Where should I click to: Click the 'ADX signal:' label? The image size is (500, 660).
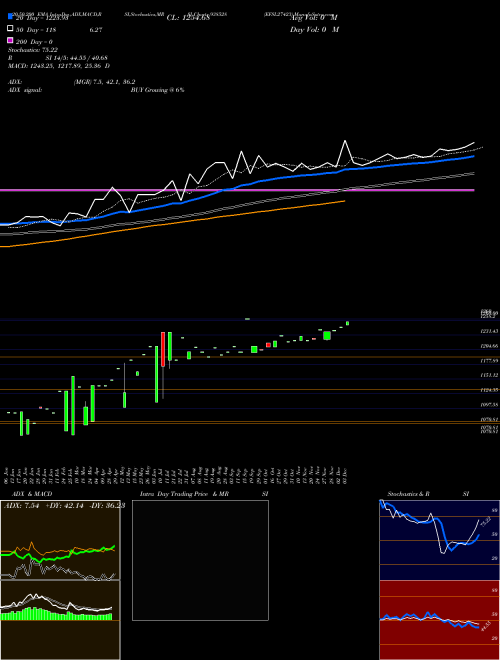pos(25,90)
